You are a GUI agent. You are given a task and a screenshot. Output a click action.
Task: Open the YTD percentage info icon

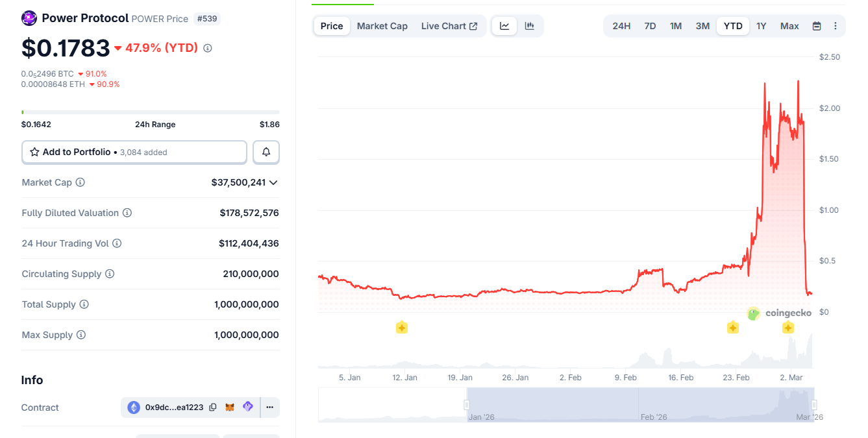point(208,48)
